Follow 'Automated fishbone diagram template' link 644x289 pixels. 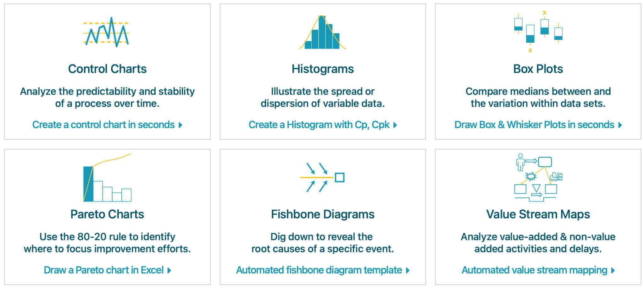coord(319,270)
